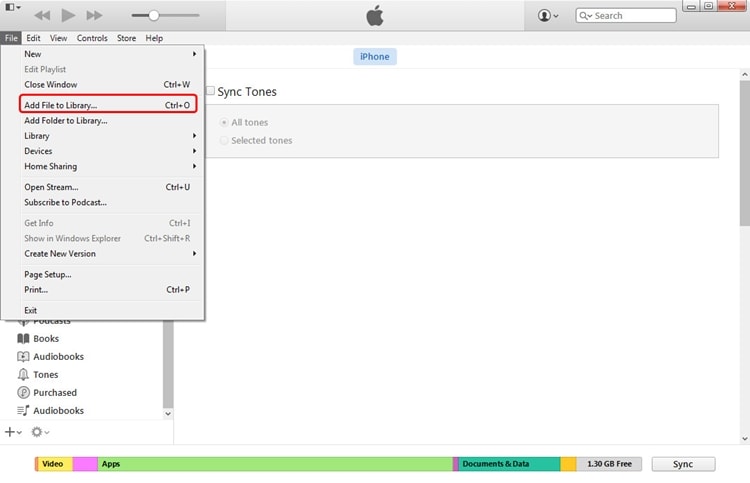Click the plus add playlist icon
750x483 pixels.
(x=13, y=432)
